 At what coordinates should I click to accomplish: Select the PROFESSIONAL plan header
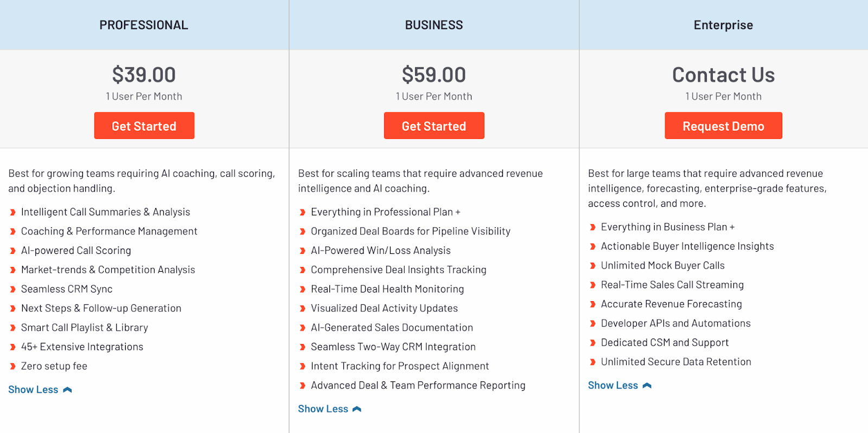click(144, 25)
